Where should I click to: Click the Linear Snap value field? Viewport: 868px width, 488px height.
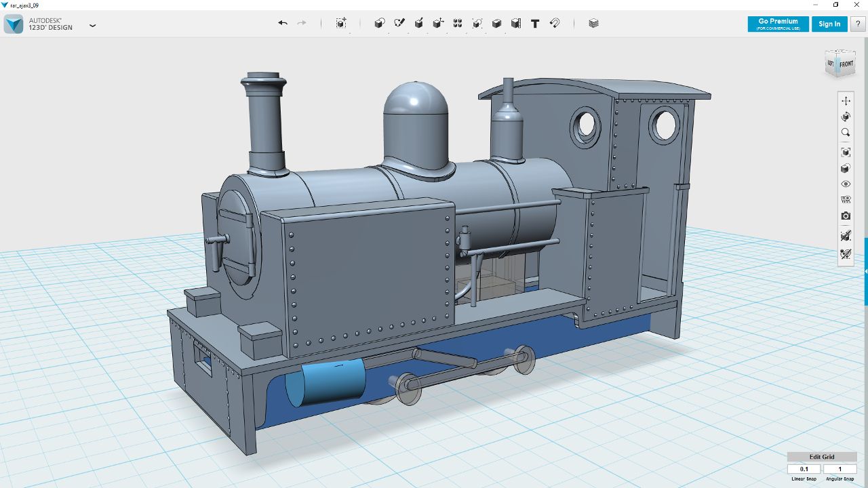click(x=804, y=469)
